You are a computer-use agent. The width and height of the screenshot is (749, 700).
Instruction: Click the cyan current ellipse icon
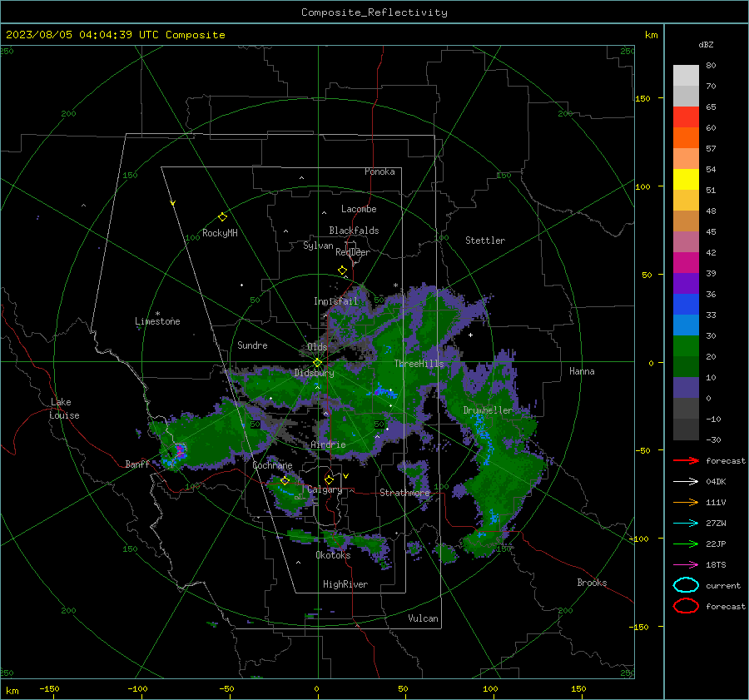click(x=686, y=585)
